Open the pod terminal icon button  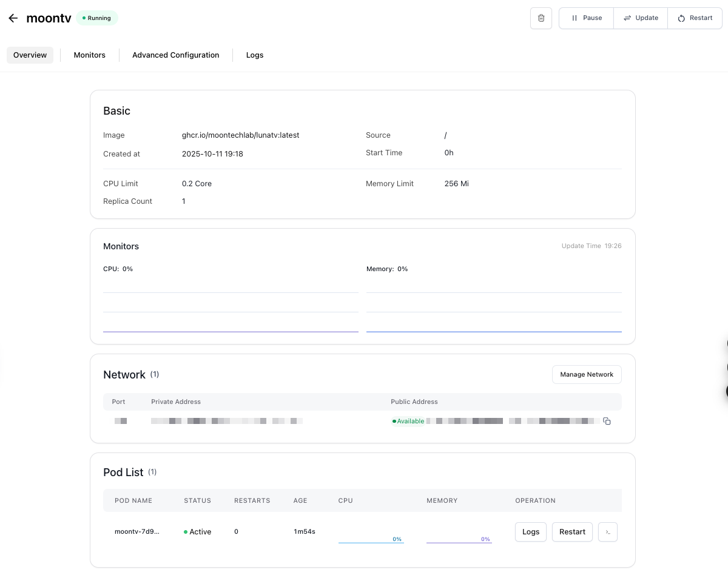pos(607,532)
